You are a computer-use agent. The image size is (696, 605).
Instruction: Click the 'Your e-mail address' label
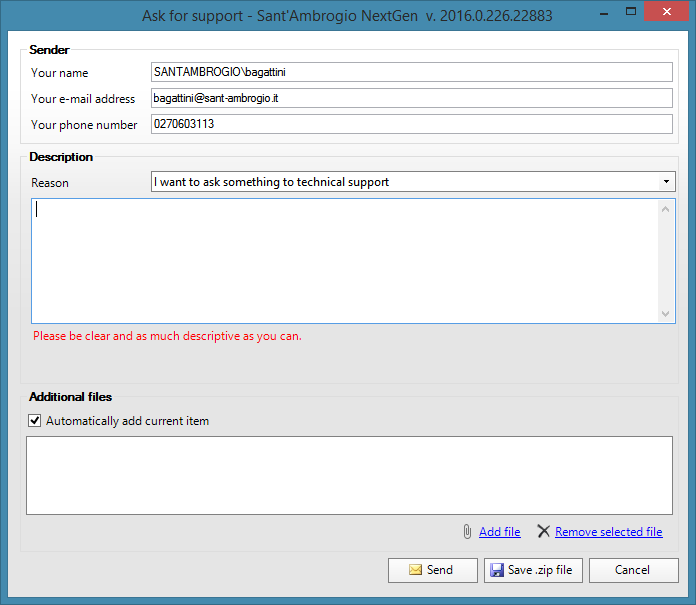tap(83, 99)
